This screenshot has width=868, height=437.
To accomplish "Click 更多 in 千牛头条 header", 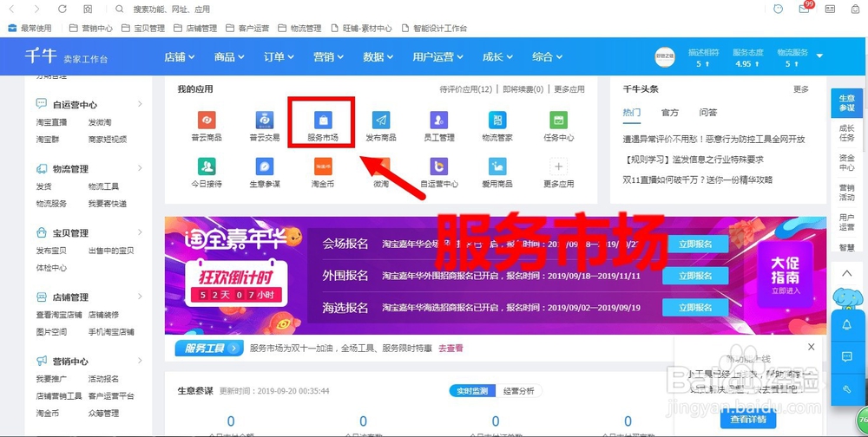I will tap(801, 89).
